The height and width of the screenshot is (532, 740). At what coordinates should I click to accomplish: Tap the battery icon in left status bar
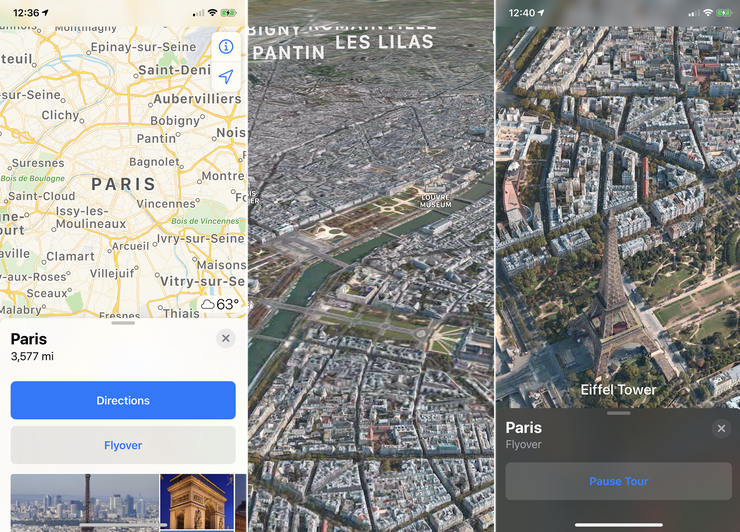point(228,13)
